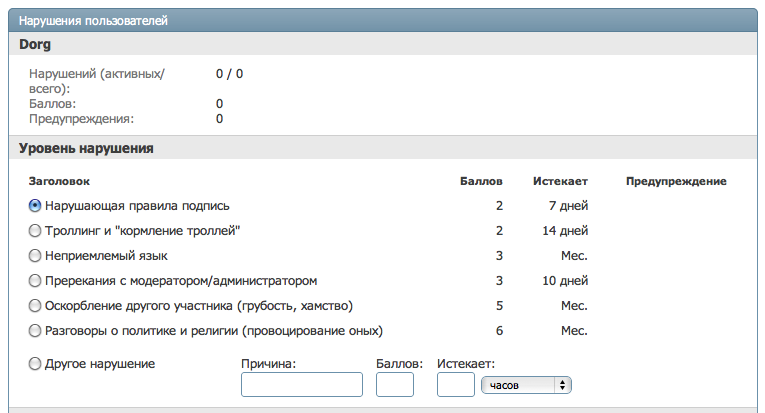Viewport: 765px width, 413px height.
Task: Click the 'Неприемлемый язык' label text
Action: (106, 256)
